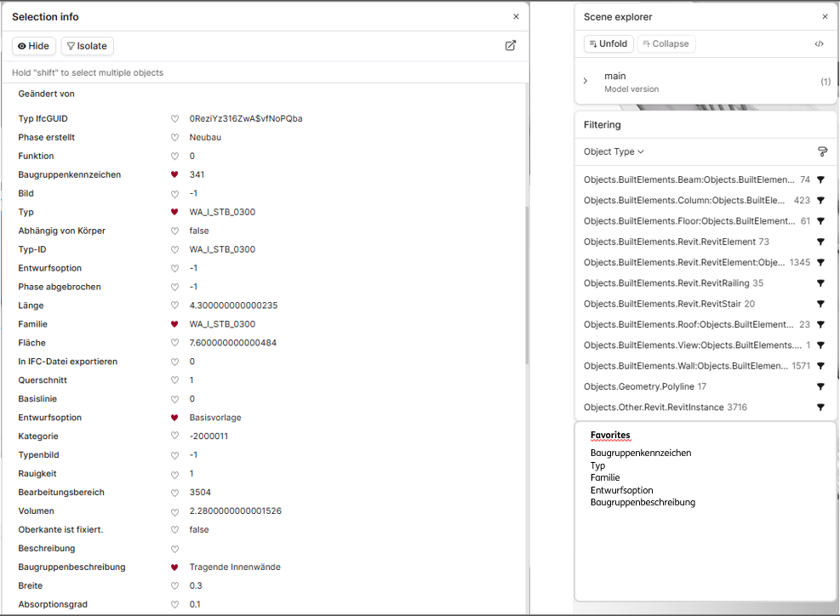Unfold the scene explorer tree
840x616 pixels.
point(609,44)
